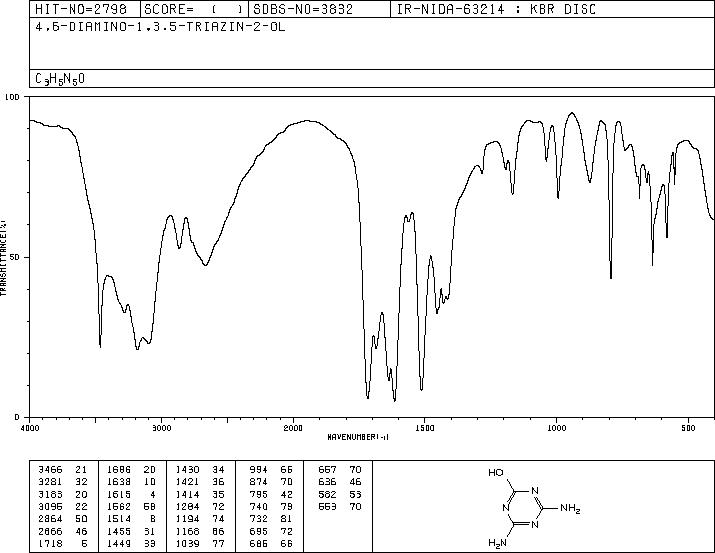This screenshot has width=715, height=553.
Task: Click the 2000 tick label on wavenumber axis
Action: 293,428
